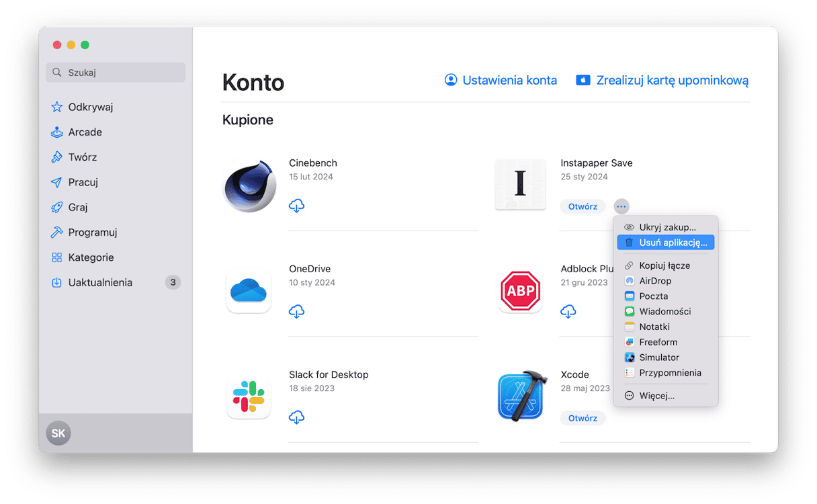Image resolution: width=817 pixels, height=504 pixels.
Task: Click the Szukaj search field
Action: 116,73
